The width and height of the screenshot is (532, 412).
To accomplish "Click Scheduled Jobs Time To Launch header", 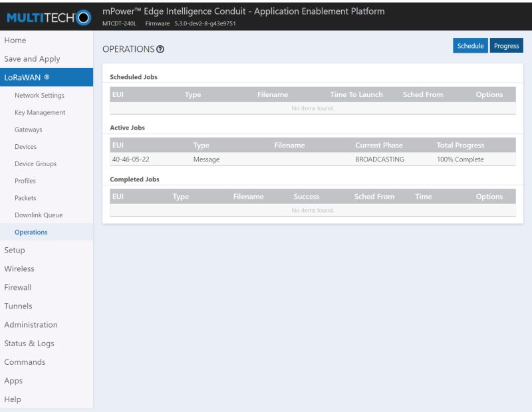I will [x=356, y=94].
